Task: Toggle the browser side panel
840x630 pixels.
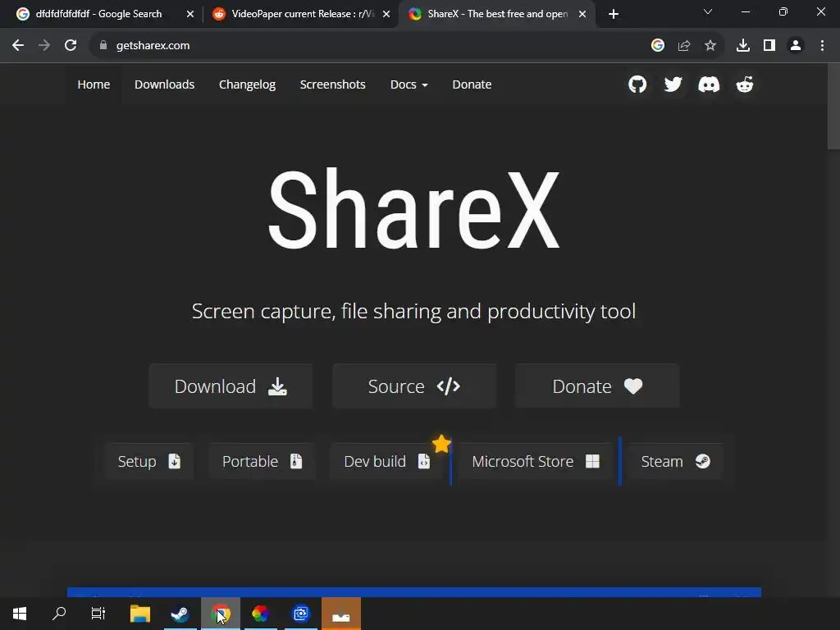Action: [769, 46]
